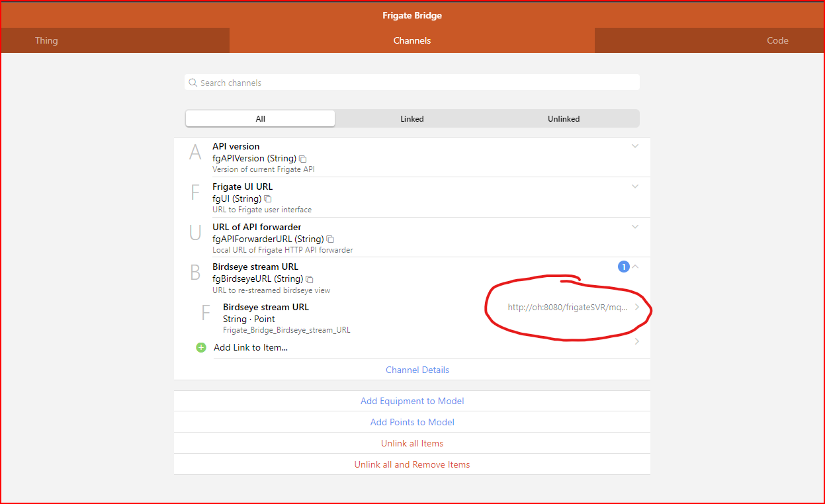Copy fgUI channel ID icon
825x504 pixels.
coord(268,199)
